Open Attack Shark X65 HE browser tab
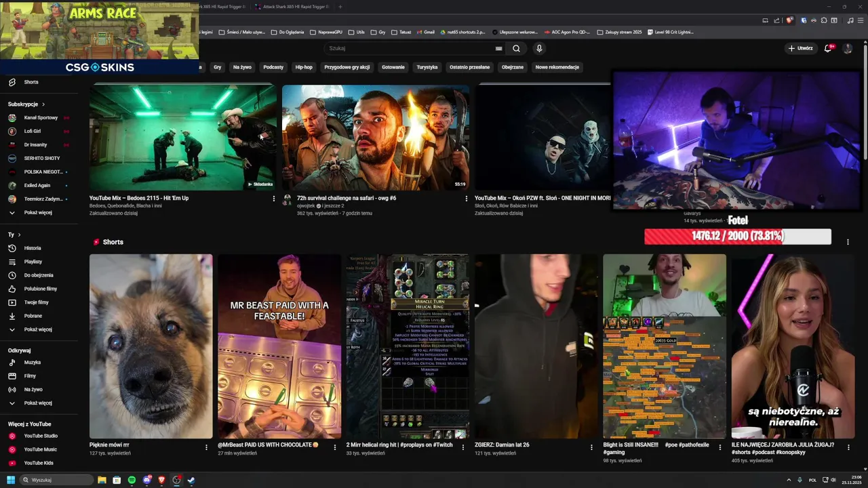This screenshot has height=488, width=868. tap(292, 7)
